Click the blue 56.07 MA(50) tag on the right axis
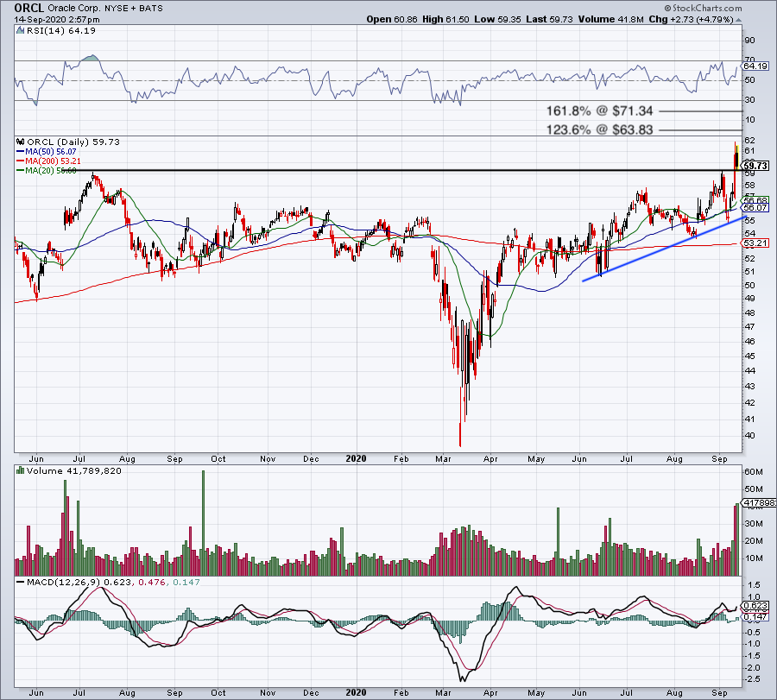This screenshot has height=700, width=777. (756, 208)
